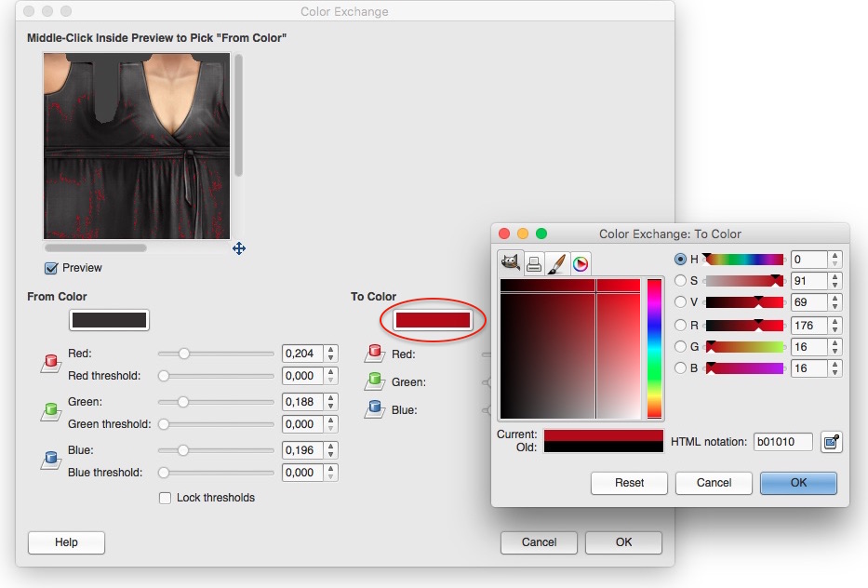The height and width of the screenshot is (588, 868).
Task: Switch to the Watercolor color selector
Action: pyautogui.click(x=558, y=263)
